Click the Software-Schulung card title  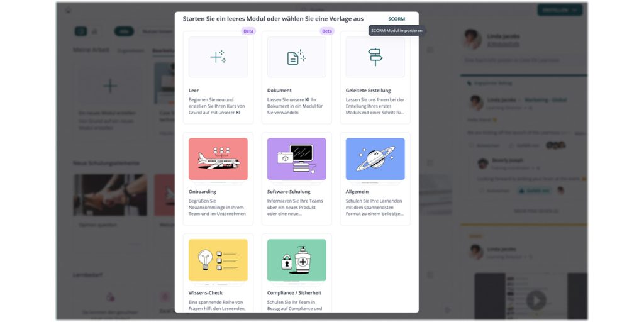[289, 192]
